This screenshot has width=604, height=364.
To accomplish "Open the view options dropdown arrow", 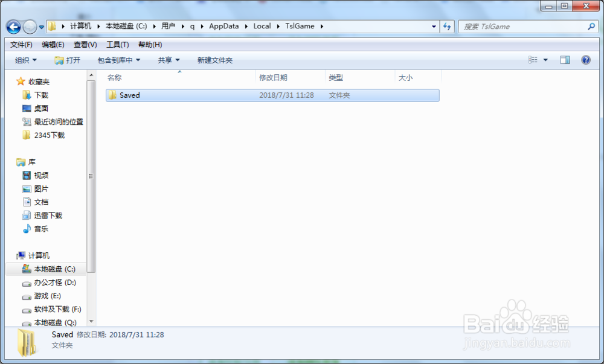I will [x=545, y=60].
